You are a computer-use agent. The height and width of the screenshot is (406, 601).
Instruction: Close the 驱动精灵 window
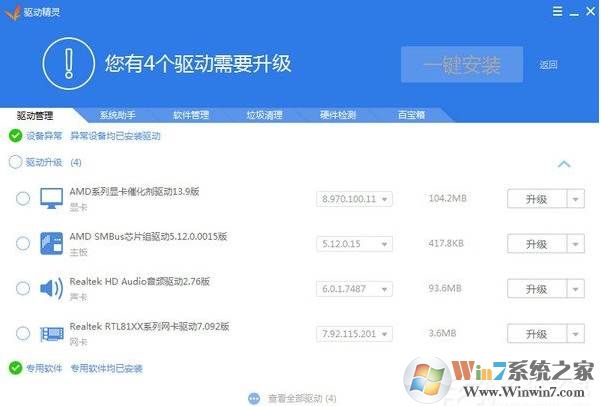coord(590,12)
